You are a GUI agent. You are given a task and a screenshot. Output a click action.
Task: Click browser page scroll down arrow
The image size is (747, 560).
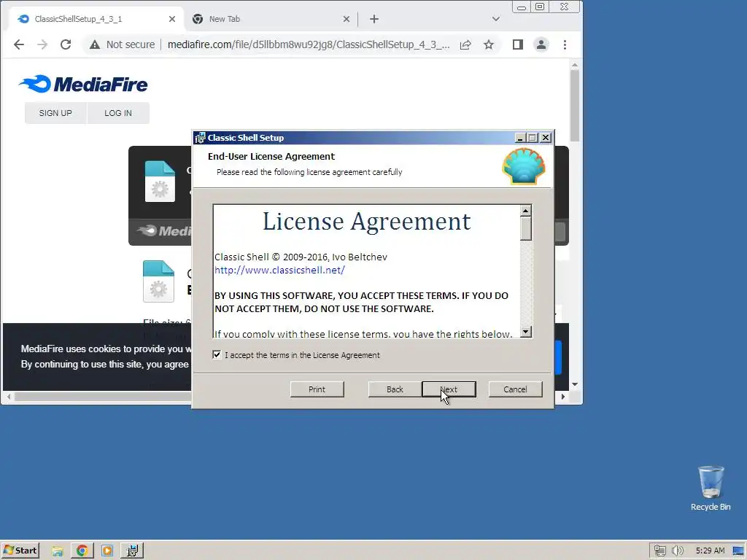coord(575,384)
